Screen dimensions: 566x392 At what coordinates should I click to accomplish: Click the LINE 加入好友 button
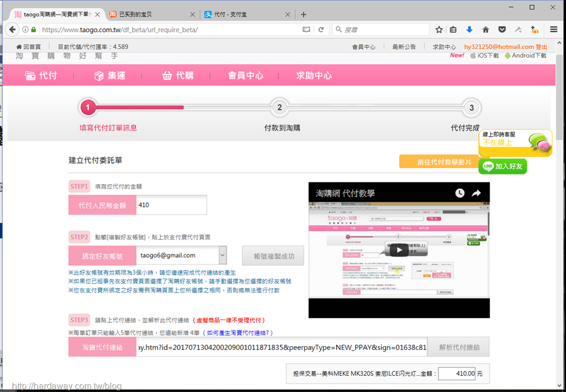(x=502, y=166)
